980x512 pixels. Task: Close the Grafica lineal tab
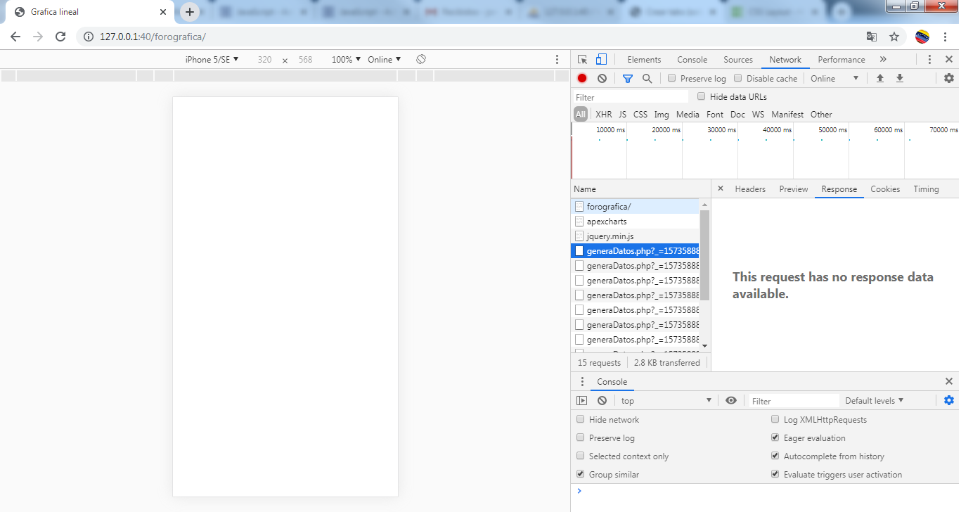[163, 12]
